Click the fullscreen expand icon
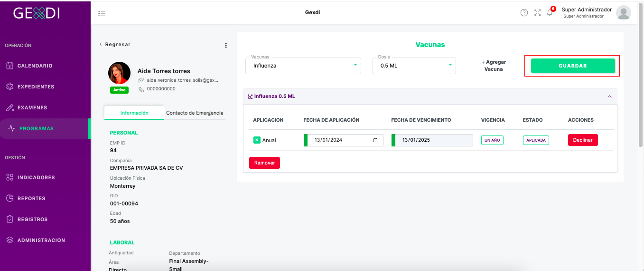 pyautogui.click(x=538, y=13)
